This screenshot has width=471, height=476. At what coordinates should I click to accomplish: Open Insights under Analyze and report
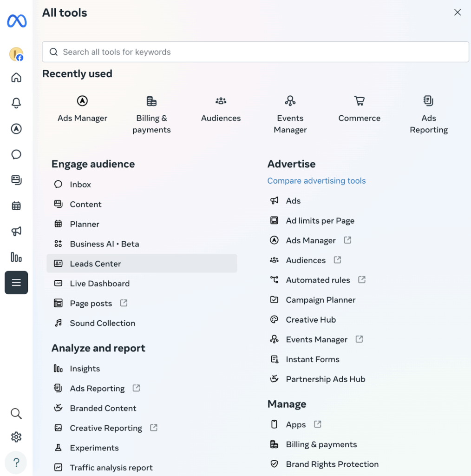coord(142,369)
